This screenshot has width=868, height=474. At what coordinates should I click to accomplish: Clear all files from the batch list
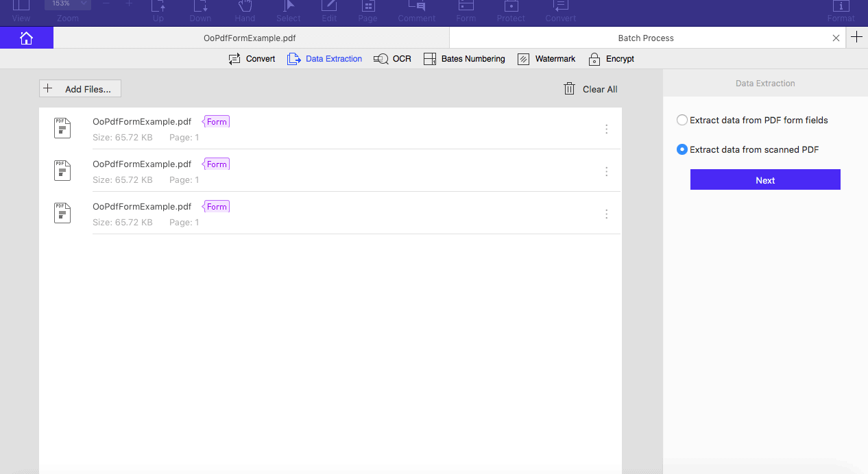[x=590, y=88]
